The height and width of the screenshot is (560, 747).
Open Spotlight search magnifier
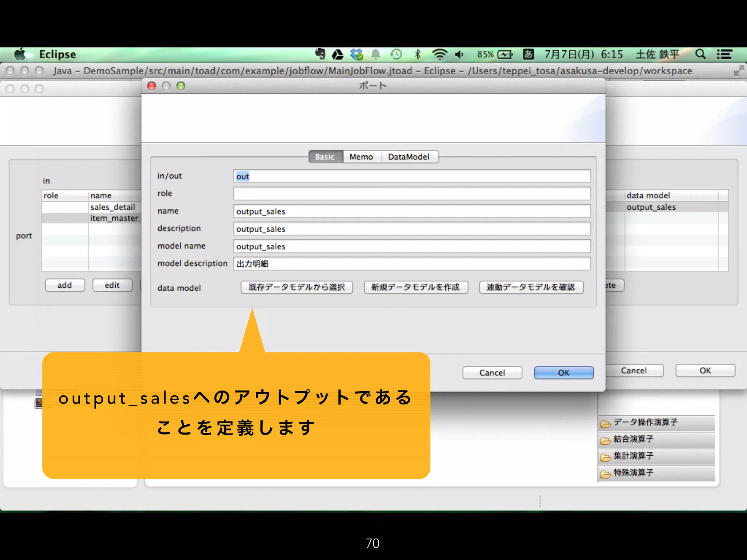700,55
